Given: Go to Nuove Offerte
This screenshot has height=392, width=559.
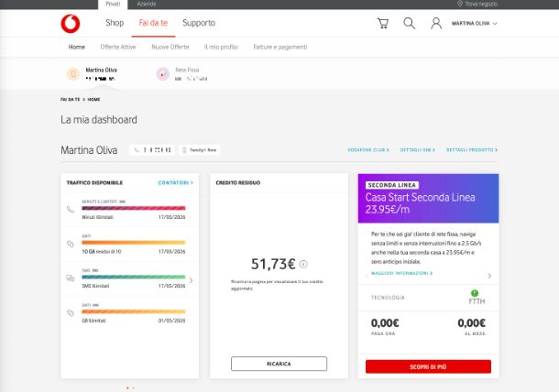Looking at the screenshot, I should pyautogui.click(x=170, y=47).
